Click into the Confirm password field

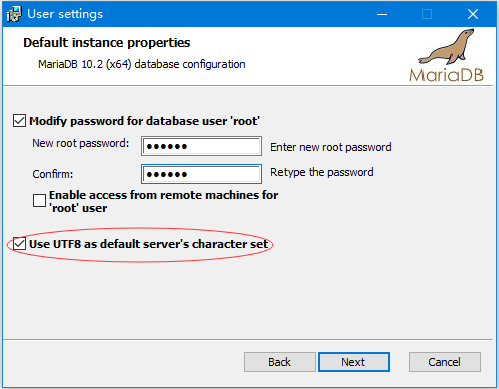(x=201, y=174)
